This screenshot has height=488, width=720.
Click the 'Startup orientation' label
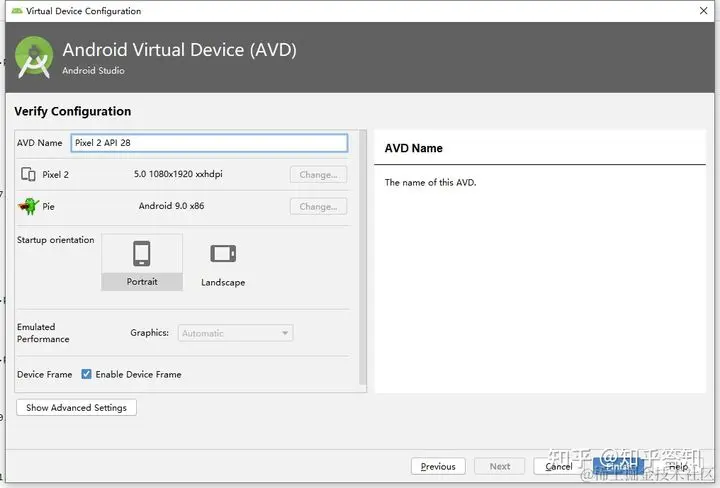click(56, 240)
